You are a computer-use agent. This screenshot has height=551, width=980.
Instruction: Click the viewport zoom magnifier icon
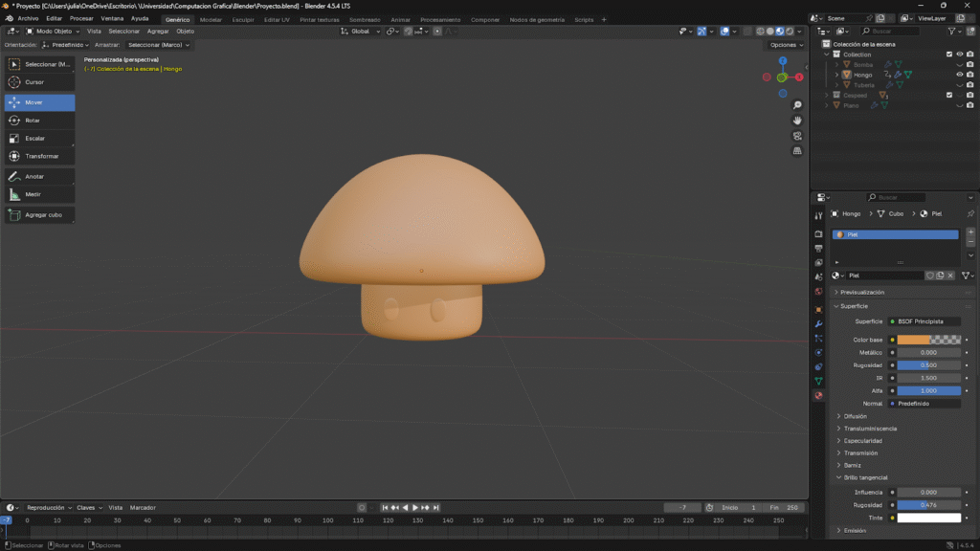click(x=797, y=105)
